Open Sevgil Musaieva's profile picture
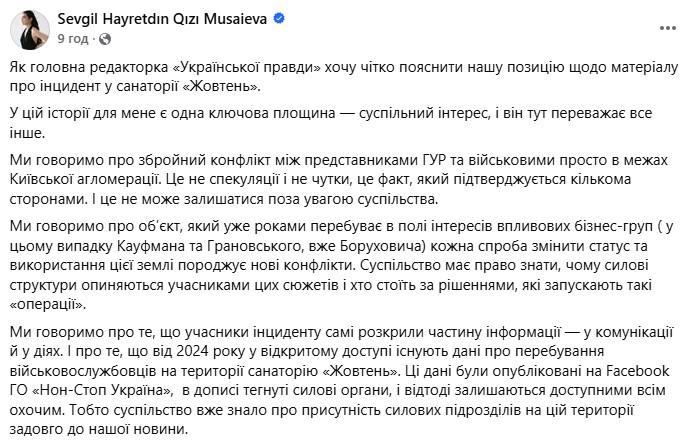The image size is (695, 448). [x=30, y=30]
